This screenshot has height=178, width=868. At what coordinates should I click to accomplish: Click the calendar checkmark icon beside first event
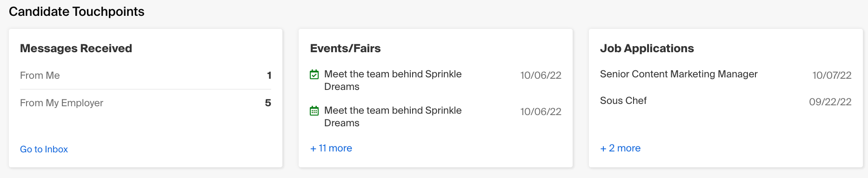point(314,75)
